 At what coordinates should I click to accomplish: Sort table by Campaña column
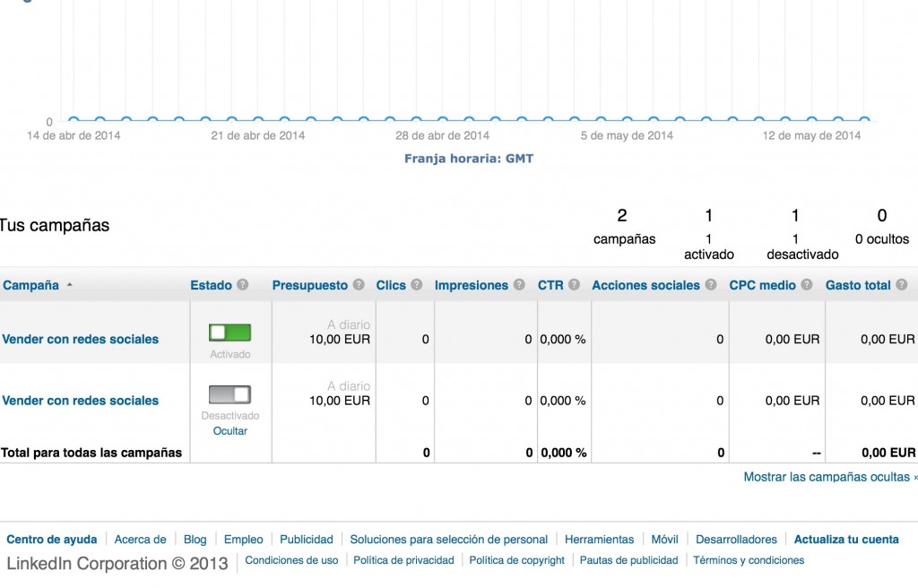(31, 285)
